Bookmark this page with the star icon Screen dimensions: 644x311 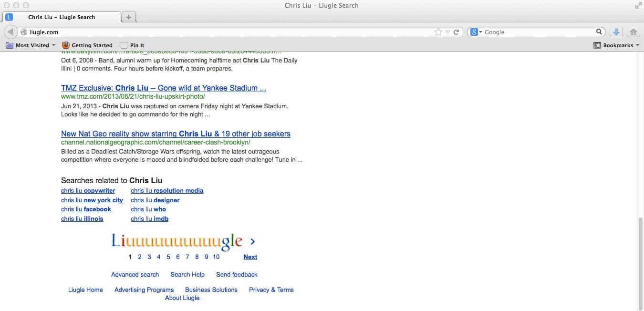pos(438,32)
